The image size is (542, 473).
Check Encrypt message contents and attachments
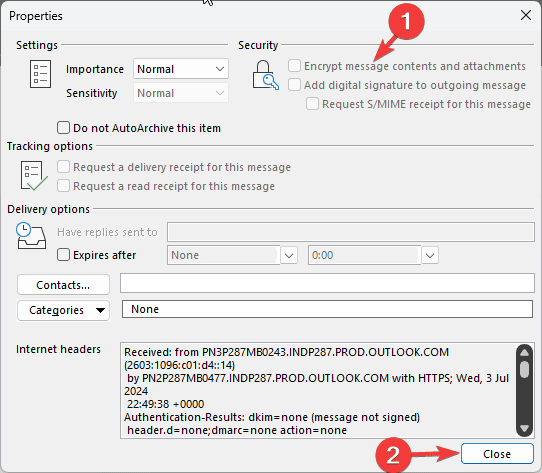click(x=294, y=66)
